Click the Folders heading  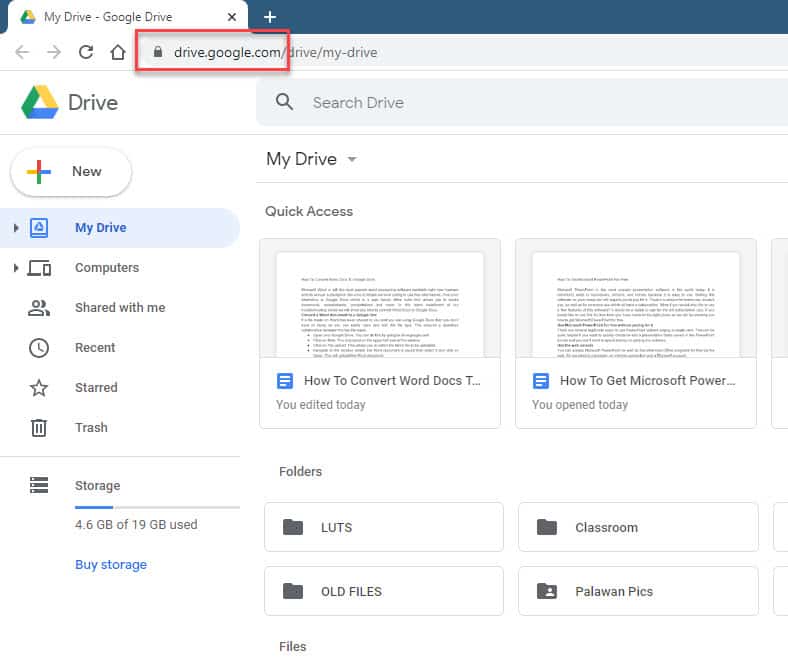301,471
